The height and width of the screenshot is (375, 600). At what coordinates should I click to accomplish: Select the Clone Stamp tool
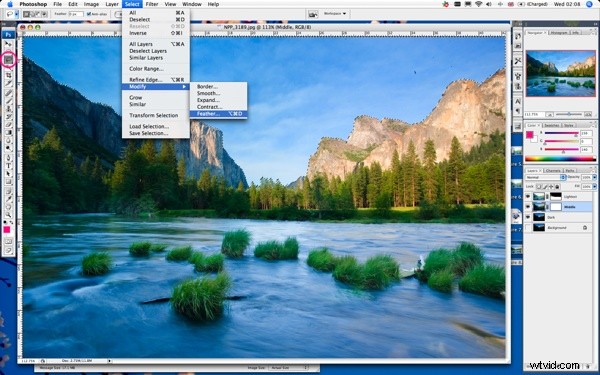tap(8, 109)
